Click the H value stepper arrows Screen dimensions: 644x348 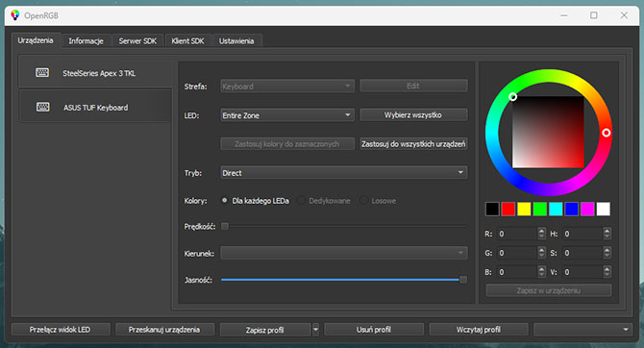pyautogui.click(x=607, y=234)
